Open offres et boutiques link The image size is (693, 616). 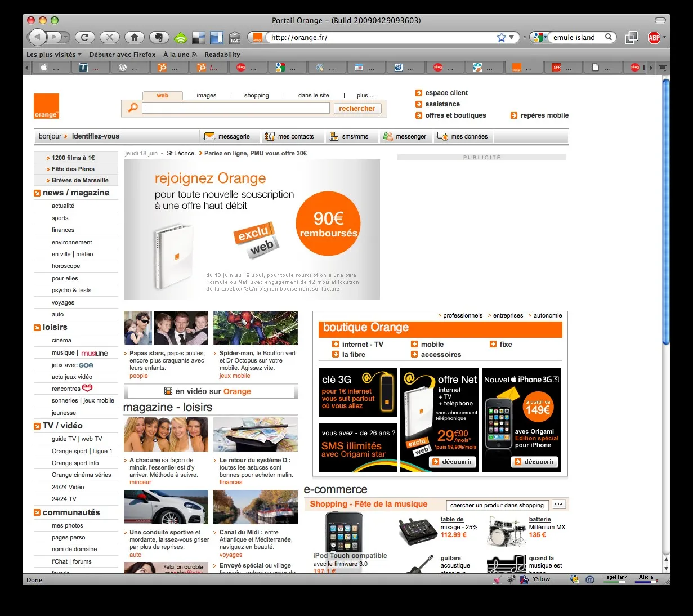point(451,115)
